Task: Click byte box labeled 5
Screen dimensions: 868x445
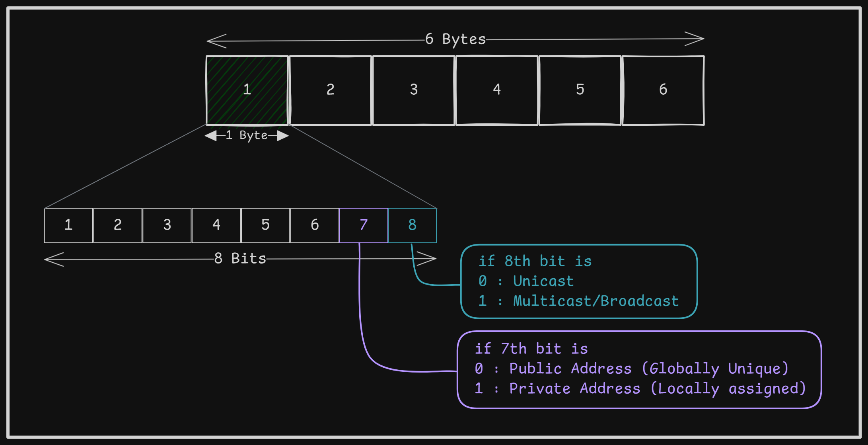Action: [x=580, y=90]
